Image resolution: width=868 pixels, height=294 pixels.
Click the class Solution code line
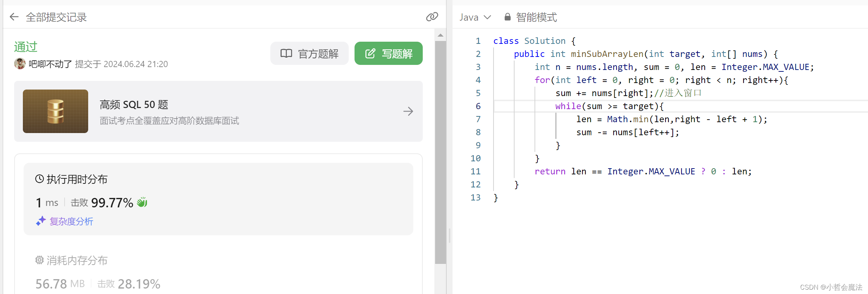tap(535, 41)
